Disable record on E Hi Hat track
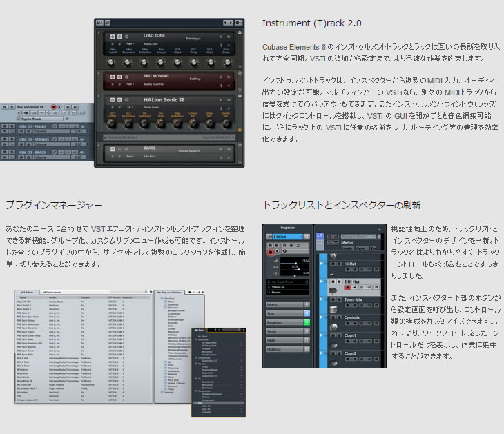 [347, 287]
